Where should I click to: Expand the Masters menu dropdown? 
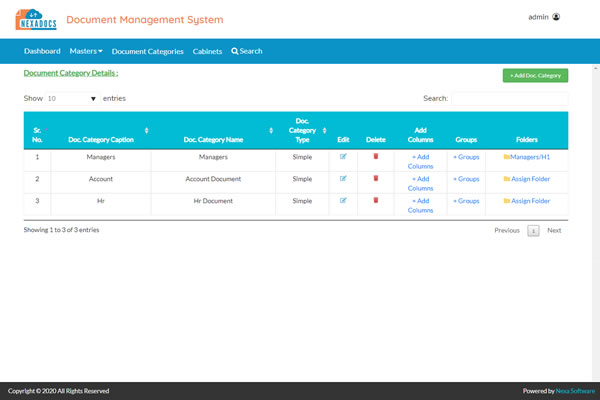point(86,51)
